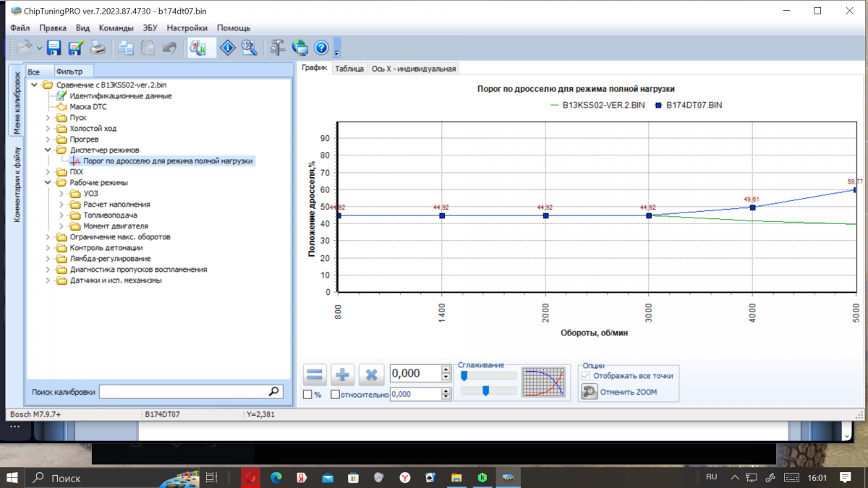This screenshot has height=488, width=868.
Task: Expand the 'Холостой ход' folder
Action: click(x=48, y=128)
